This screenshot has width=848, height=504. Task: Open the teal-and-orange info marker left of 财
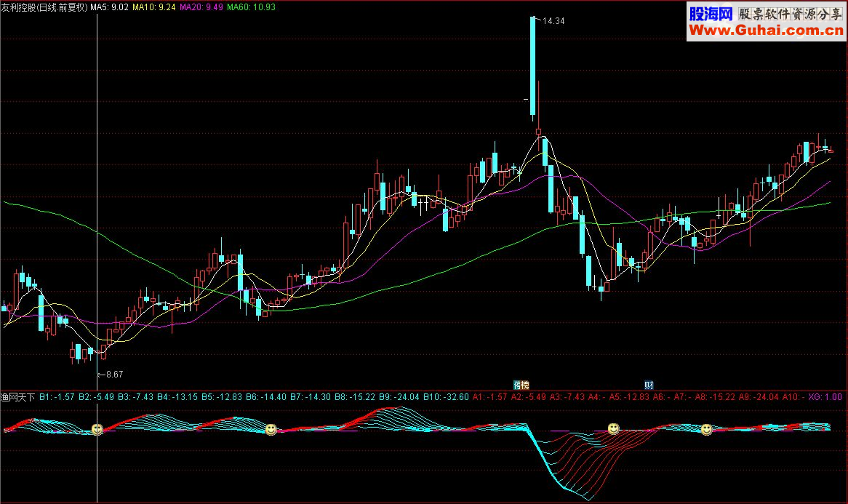coord(521,385)
